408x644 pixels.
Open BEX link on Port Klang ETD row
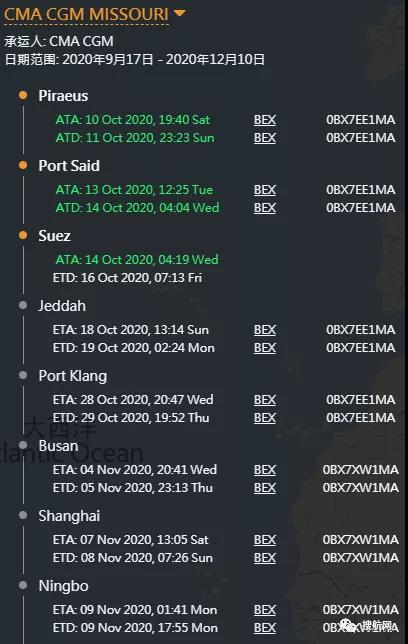[x=265, y=417]
